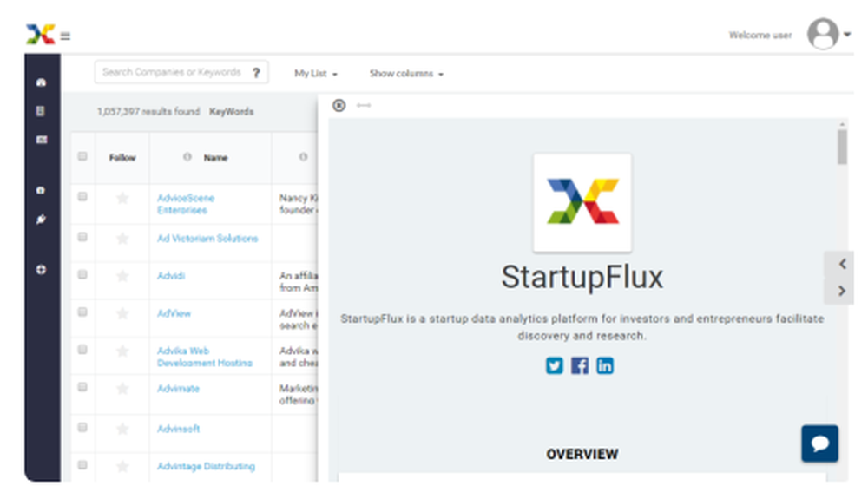Screen dimensions: 868x499
Task: Click the user avatar icon
Action: click(x=823, y=35)
